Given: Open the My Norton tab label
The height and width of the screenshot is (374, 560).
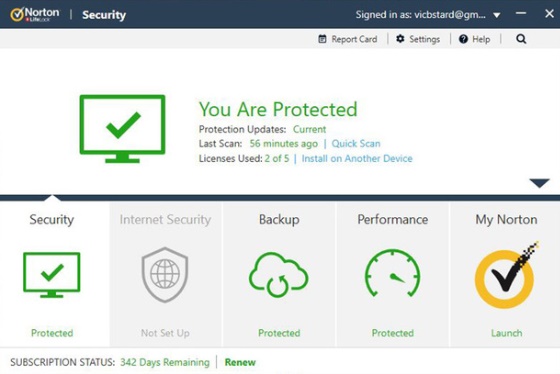Looking at the screenshot, I should (x=506, y=219).
